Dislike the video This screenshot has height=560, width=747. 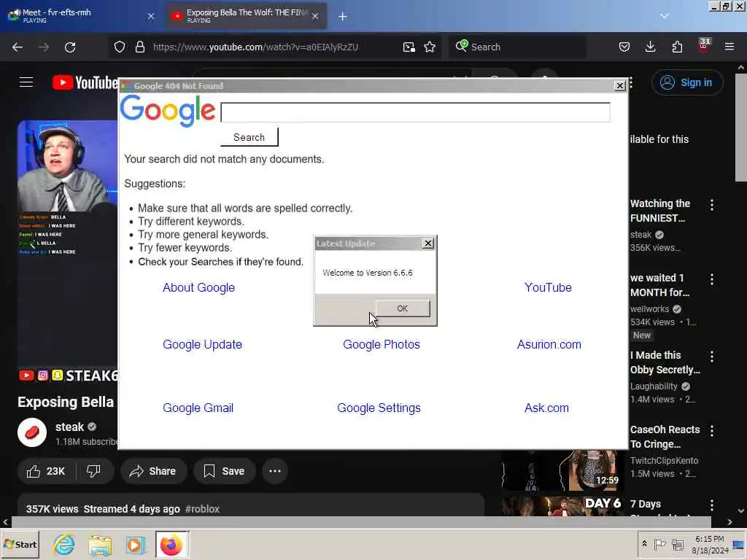94,471
